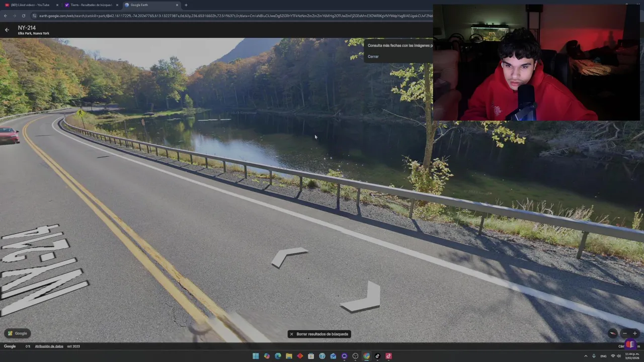Open Atribución de datos link
This screenshot has height=362, width=644.
pyautogui.click(x=49, y=346)
